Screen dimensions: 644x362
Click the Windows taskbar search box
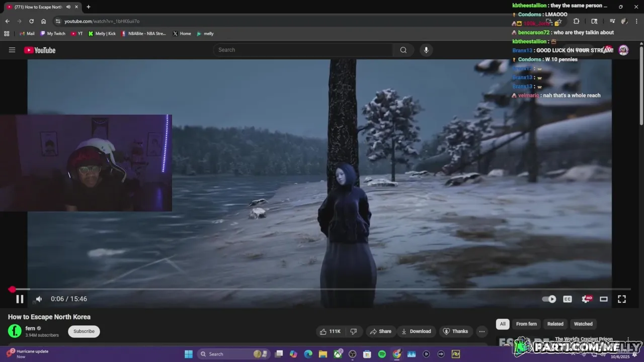pos(233,354)
